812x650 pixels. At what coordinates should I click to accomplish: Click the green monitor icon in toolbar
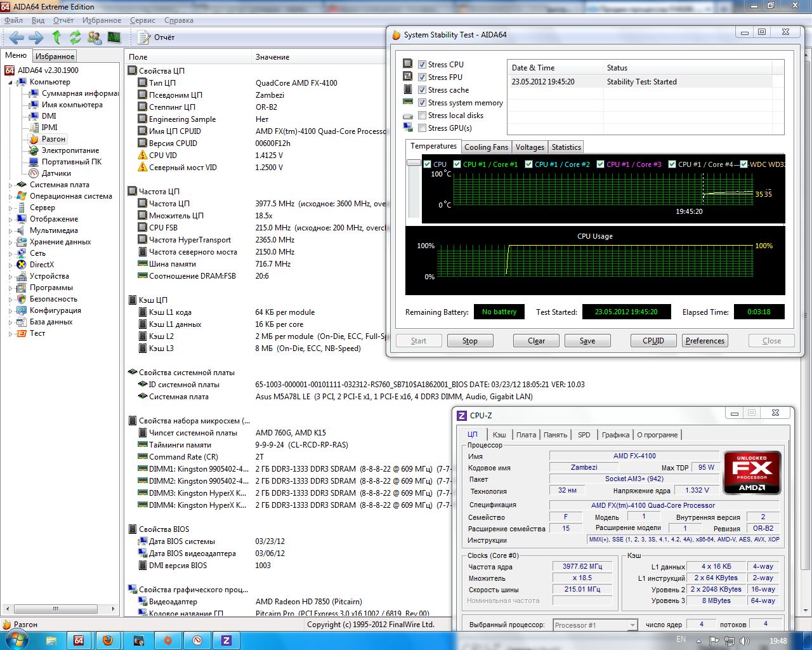[x=114, y=37]
